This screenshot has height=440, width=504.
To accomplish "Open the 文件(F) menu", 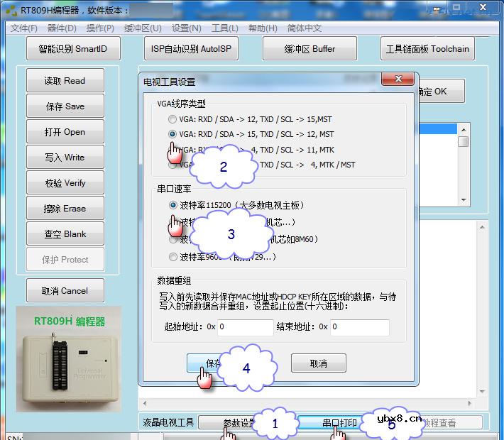I will pos(24,28).
